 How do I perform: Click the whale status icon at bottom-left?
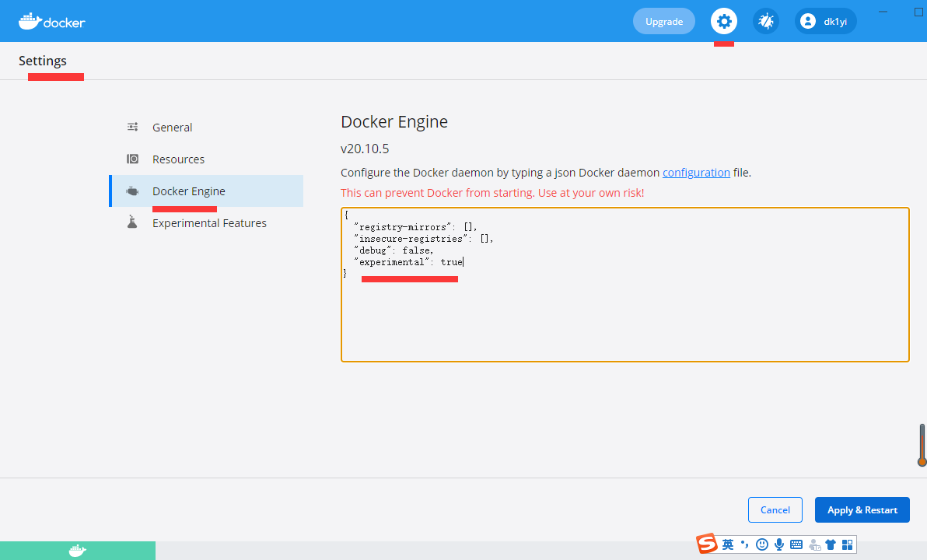point(78,551)
